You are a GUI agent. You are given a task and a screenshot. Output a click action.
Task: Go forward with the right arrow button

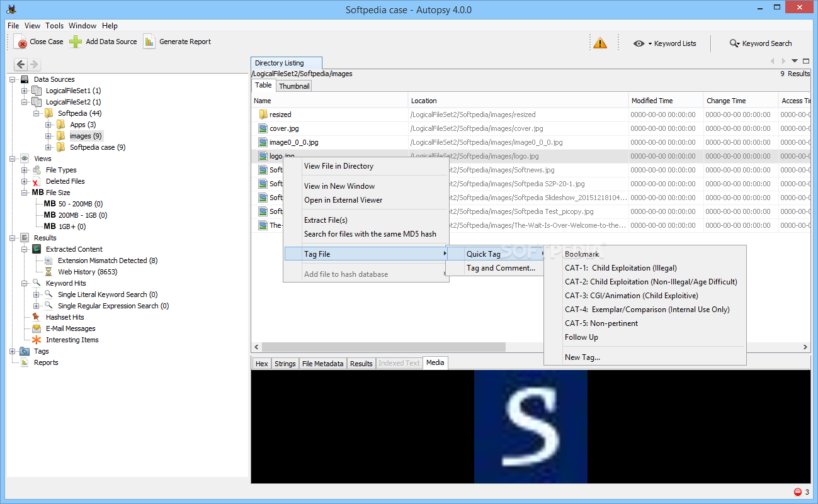(35, 64)
